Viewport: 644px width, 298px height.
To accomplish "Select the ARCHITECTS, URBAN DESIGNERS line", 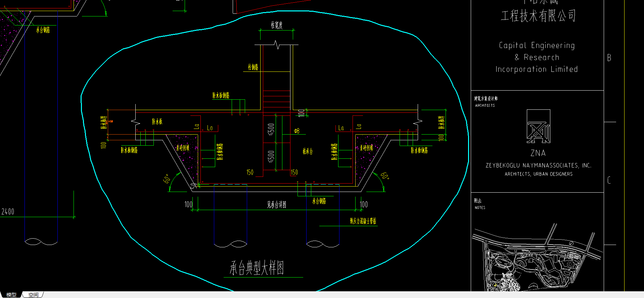I will 539,174.
